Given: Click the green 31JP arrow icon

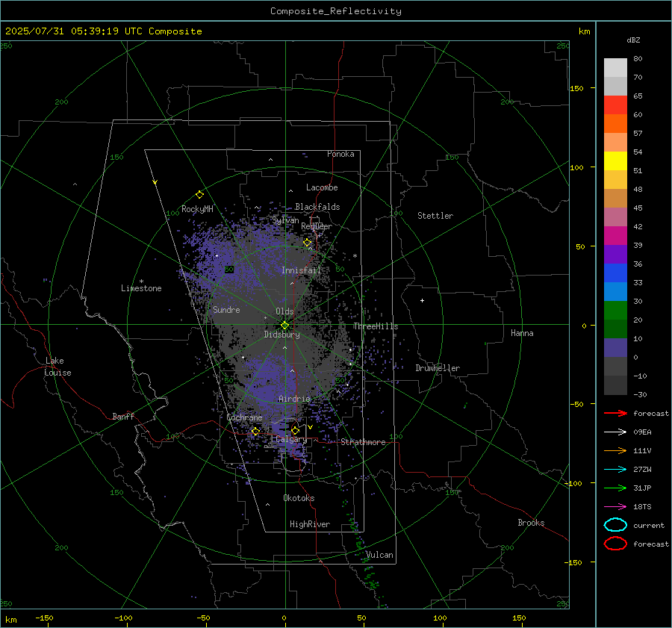Looking at the screenshot, I should click(x=615, y=488).
